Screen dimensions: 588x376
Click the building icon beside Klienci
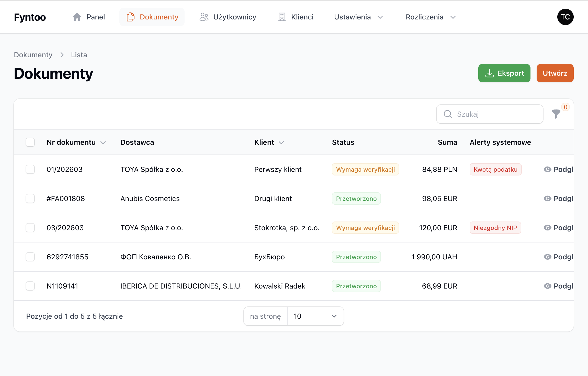281,17
